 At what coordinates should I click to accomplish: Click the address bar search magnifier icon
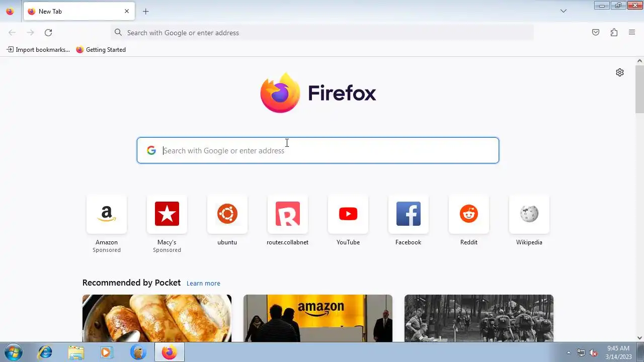click(x=118, y=33)
